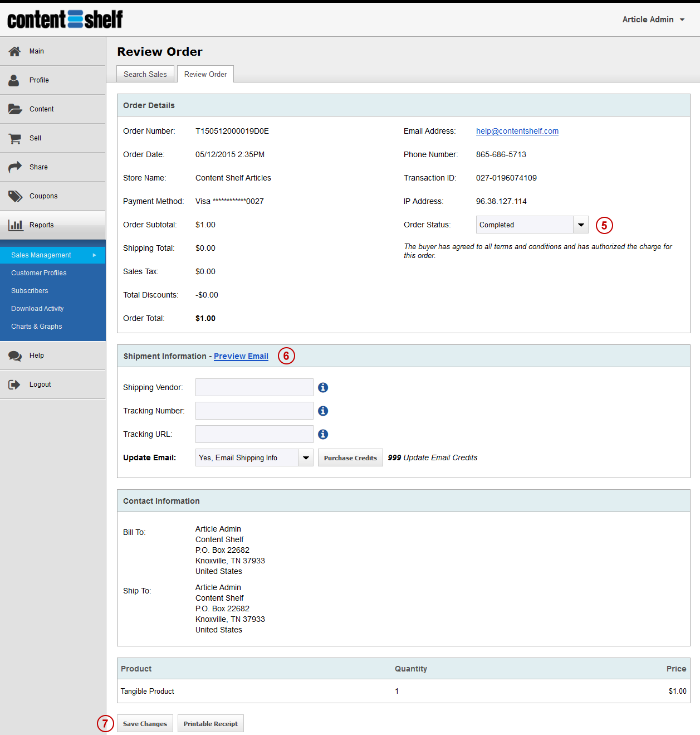Click the Tracking Number info icon
Image resolution: width=700 pixels, height=735 pixels.
coord(323,411)
